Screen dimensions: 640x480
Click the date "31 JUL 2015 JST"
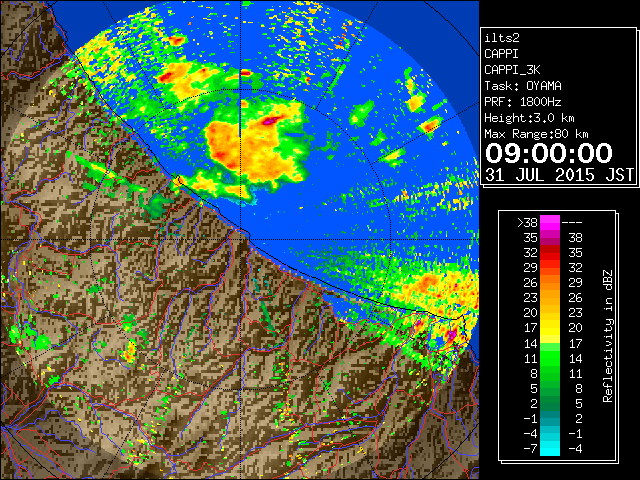(x=559, y=175)
